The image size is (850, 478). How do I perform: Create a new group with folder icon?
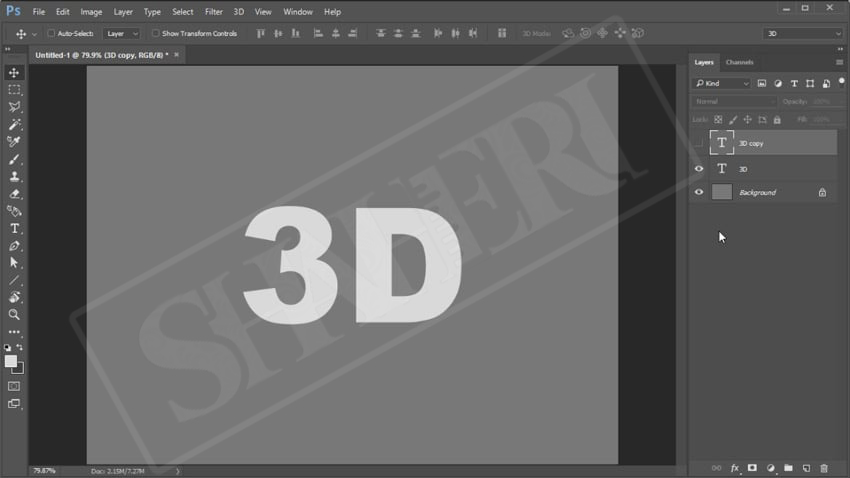coord(788,468)
